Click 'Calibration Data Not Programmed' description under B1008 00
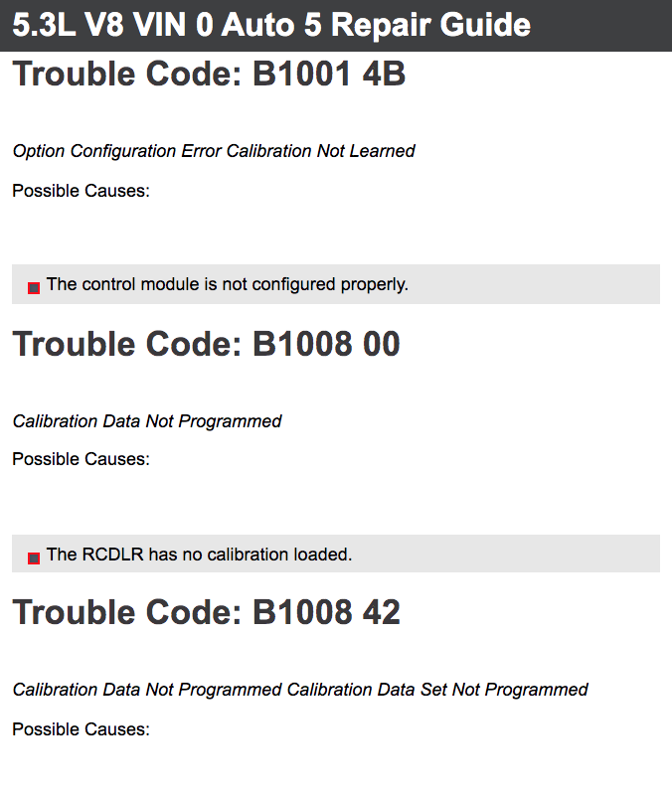The image size is (672, 795). click(x=147, y=421)
